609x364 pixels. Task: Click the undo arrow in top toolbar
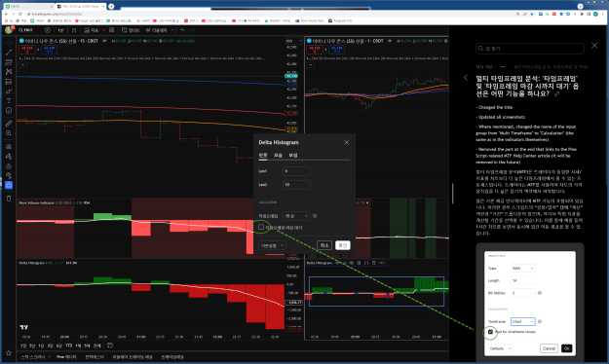pos(182,30)
